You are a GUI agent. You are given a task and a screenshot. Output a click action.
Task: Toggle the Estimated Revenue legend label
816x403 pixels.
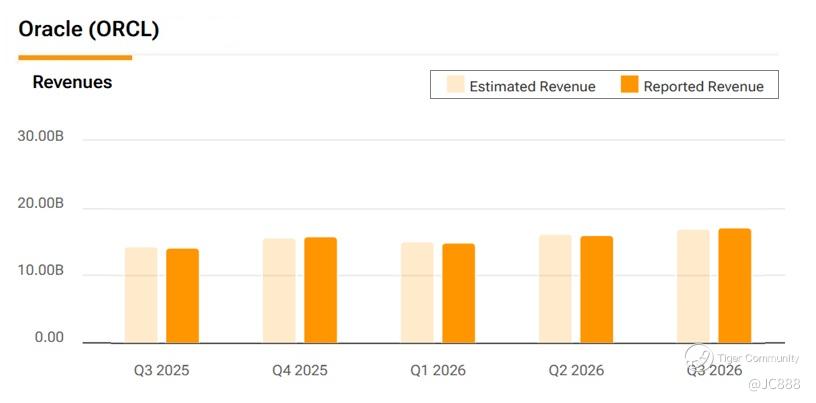tap(532, 86)
